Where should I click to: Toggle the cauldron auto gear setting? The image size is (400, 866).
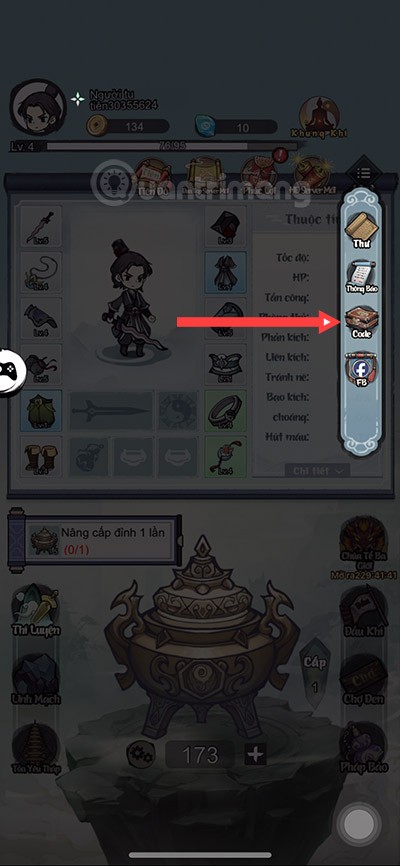140,754
